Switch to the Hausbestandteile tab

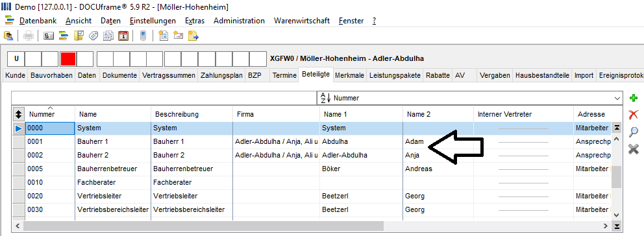[x=542, y=75]
